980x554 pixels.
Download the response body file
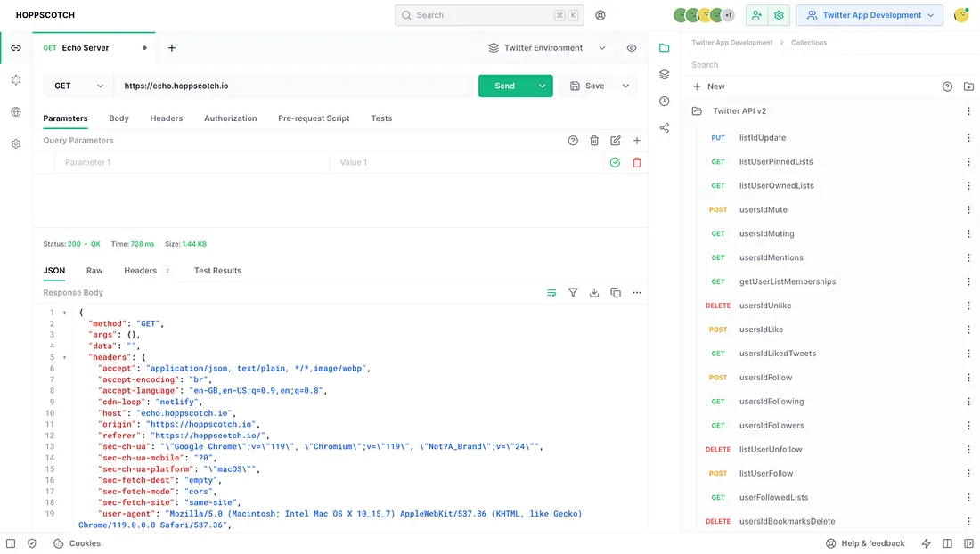click(594, 293)
